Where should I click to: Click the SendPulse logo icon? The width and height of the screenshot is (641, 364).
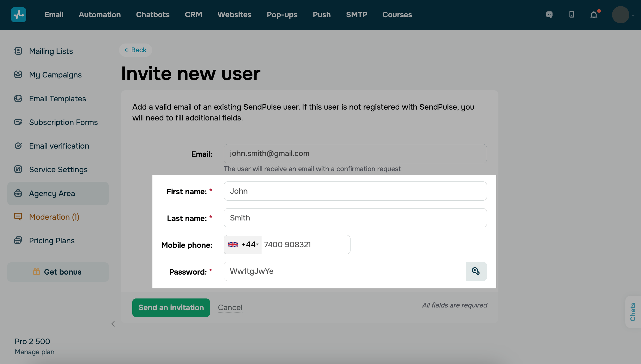[x=18, y=15]
